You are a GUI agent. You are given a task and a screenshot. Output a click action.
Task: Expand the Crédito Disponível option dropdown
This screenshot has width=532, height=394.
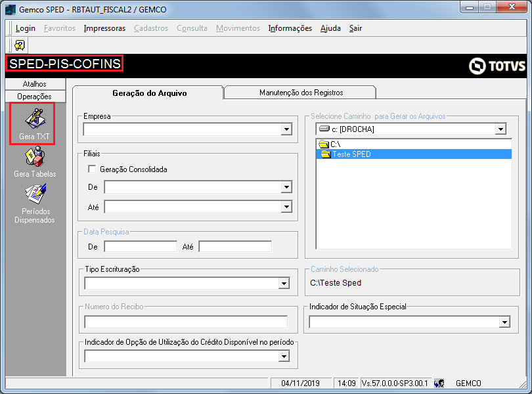(284, 357)
